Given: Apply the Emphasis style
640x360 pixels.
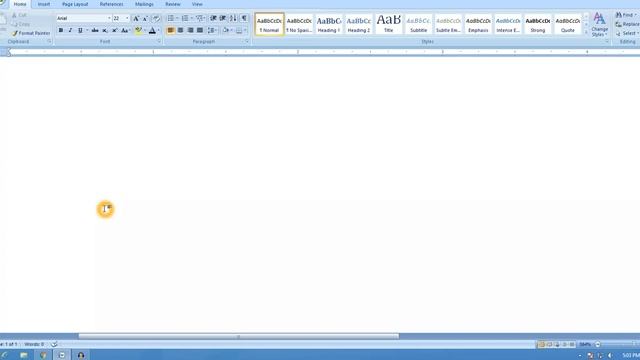Looking at the screenshot, I should [x=478, y=24].
